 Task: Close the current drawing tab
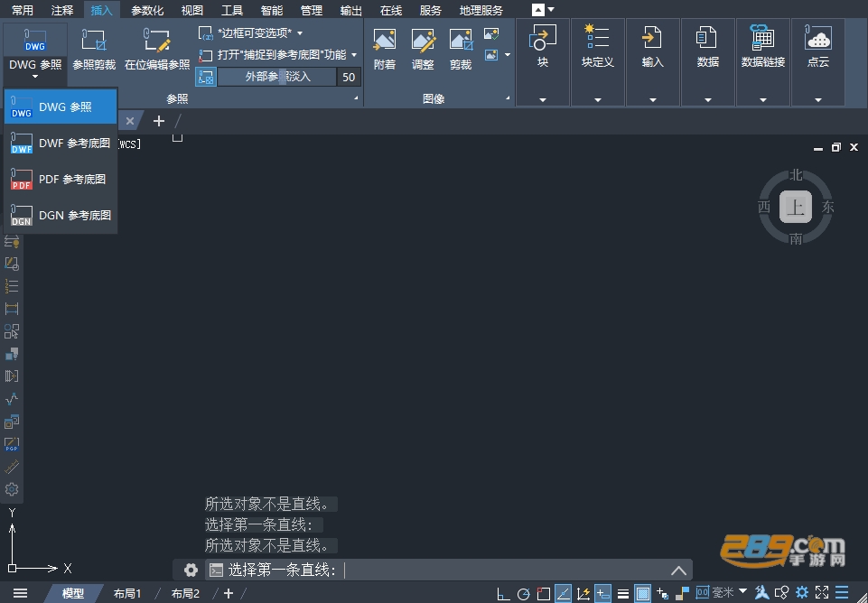(129, 121)
